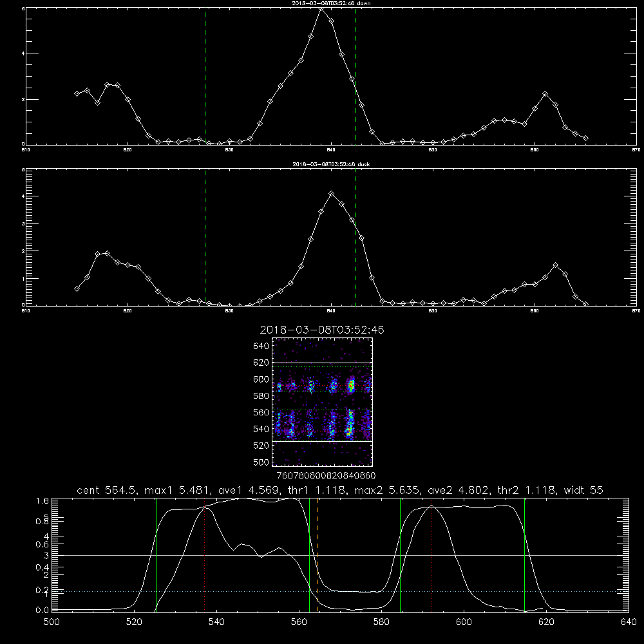Click the first diamond marker on dusk curve
Image resolution: width=644 pixels, height=644 pixels.
pyautogui.click(x=77, y=289)
